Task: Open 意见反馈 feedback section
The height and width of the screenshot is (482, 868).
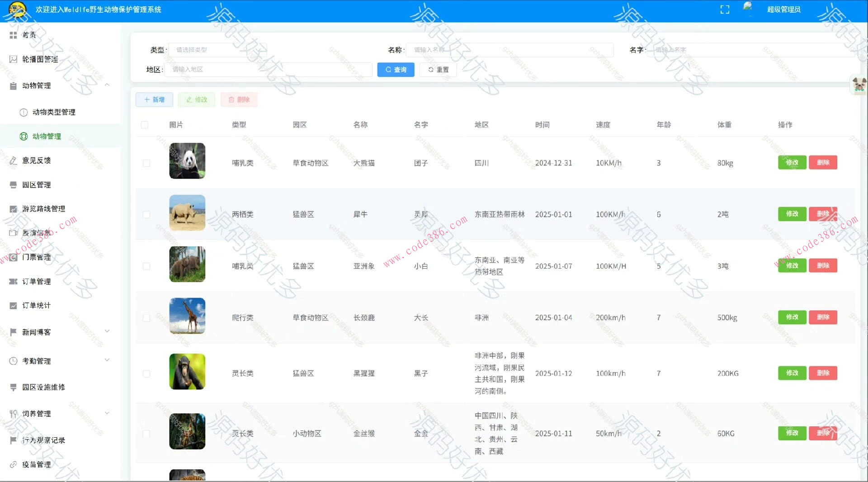Action: [14, 161]
